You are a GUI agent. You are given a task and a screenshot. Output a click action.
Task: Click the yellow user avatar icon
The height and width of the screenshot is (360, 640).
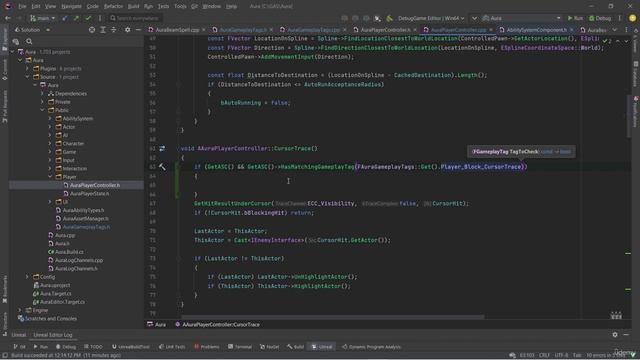point(632,18)
